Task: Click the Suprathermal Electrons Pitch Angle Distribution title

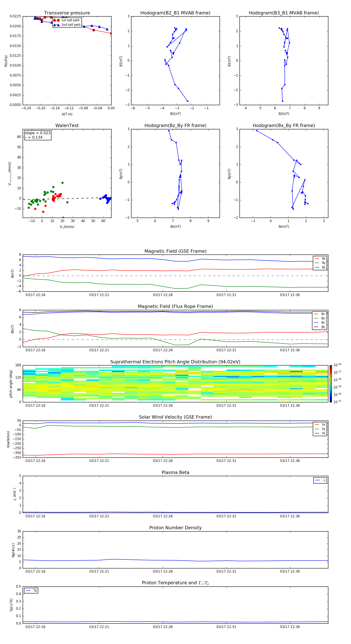Action: point(175,362)
